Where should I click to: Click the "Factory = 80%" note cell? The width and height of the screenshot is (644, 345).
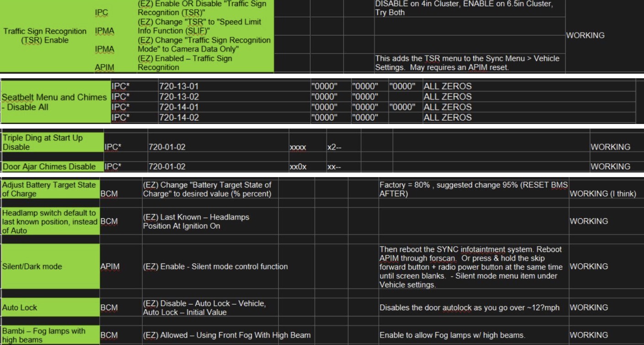coord(473,189)
